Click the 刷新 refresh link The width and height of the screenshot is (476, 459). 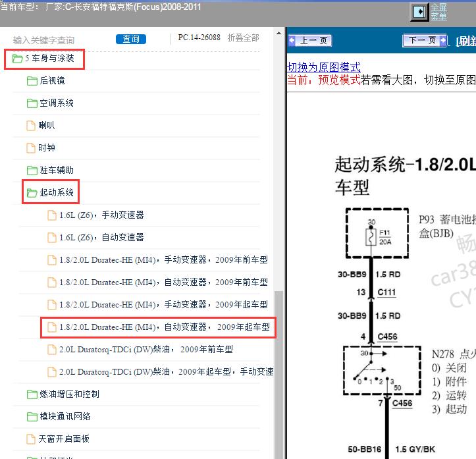click(x=465, y=41)
